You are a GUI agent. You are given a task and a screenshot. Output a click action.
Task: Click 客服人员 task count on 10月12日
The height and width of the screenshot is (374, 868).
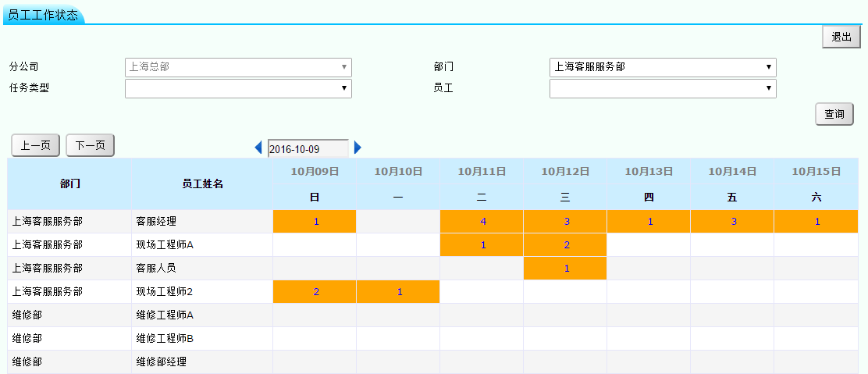click(x=566, y=269)
